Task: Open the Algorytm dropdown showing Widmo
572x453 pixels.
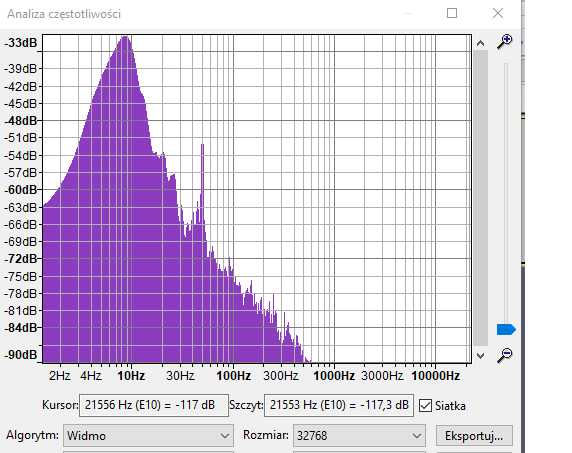Action: click(148, 435)
